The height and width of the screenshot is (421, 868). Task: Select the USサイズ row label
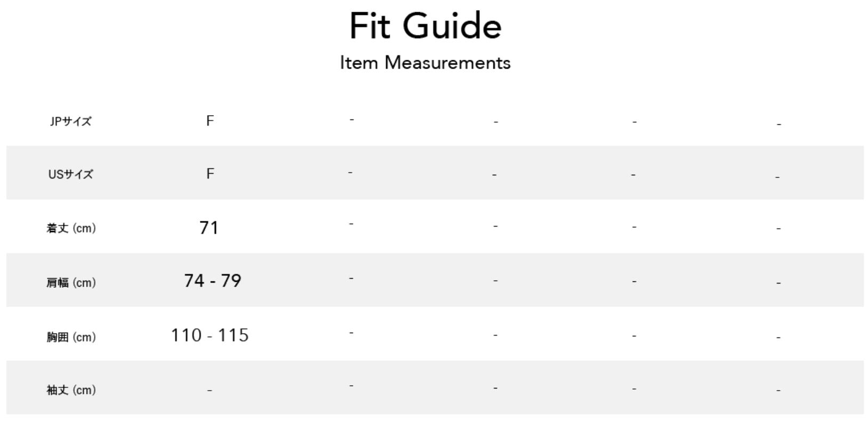coord(70,174)
